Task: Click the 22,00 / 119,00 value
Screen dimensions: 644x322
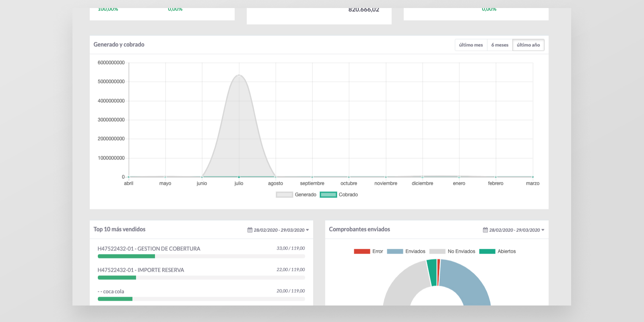Action: click(x=291, y=270)
